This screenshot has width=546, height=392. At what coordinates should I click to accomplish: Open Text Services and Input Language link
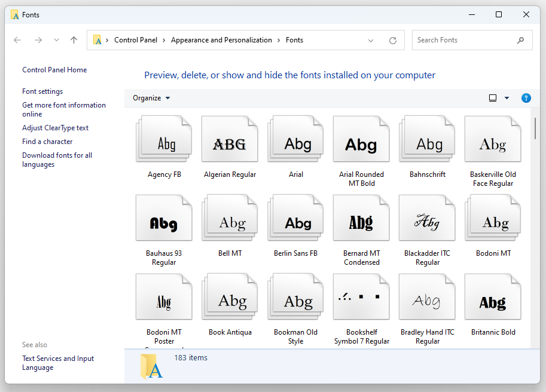(x=58, y=363)
